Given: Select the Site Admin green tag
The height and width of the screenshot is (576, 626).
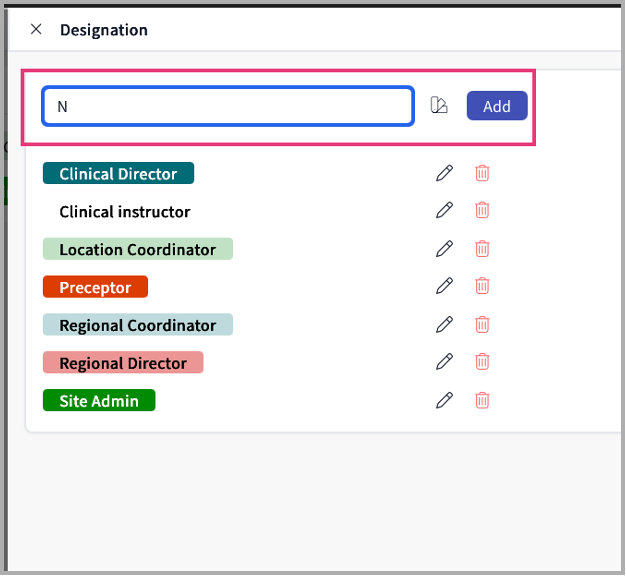Looking at the screenshot, I should (99, 401).
